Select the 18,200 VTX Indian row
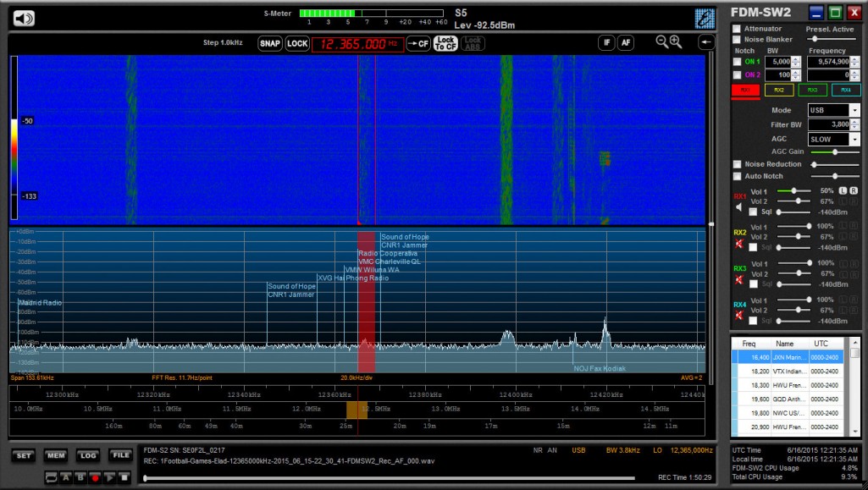868x490 pixels. coord(788,372)
